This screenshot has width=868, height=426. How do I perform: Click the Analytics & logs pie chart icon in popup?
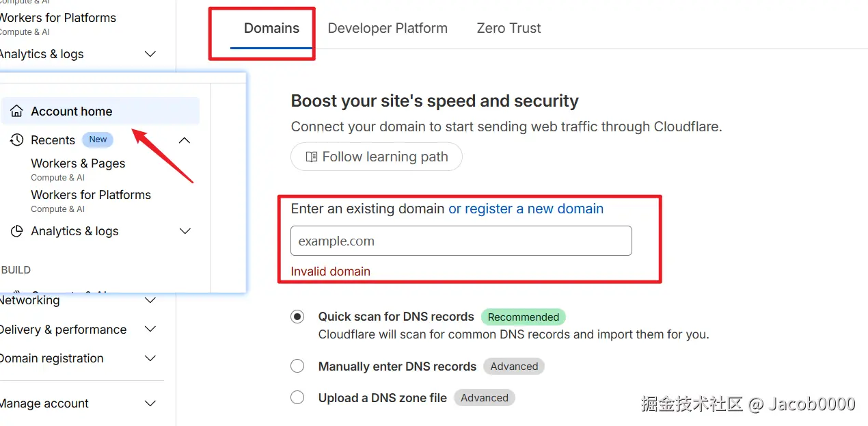point(17,231)
